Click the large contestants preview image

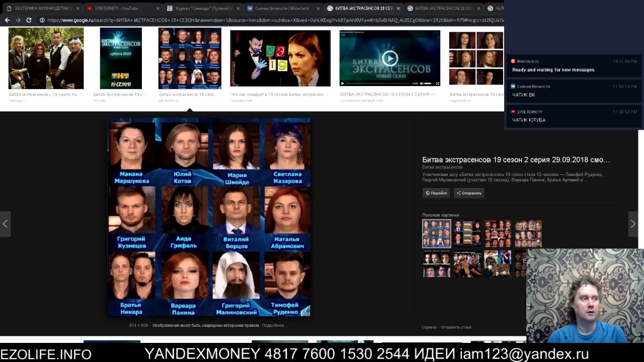coord(209,217)
